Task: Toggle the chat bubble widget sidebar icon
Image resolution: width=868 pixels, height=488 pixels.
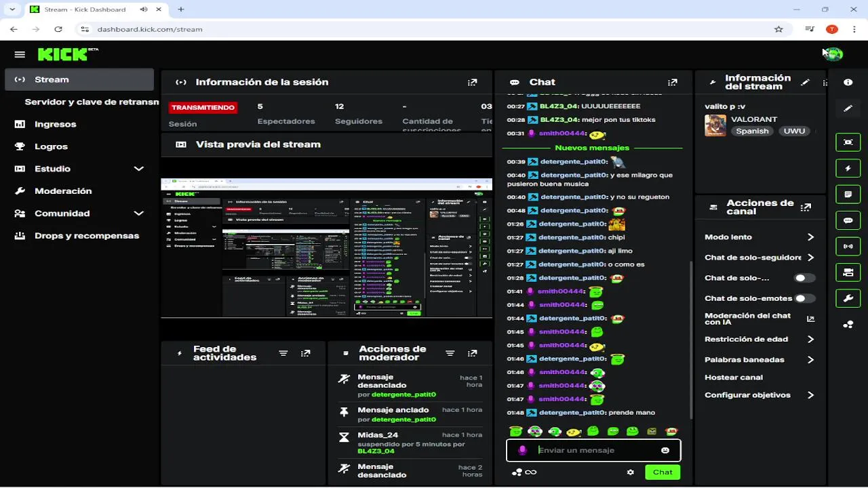Action: pos(848,220)
